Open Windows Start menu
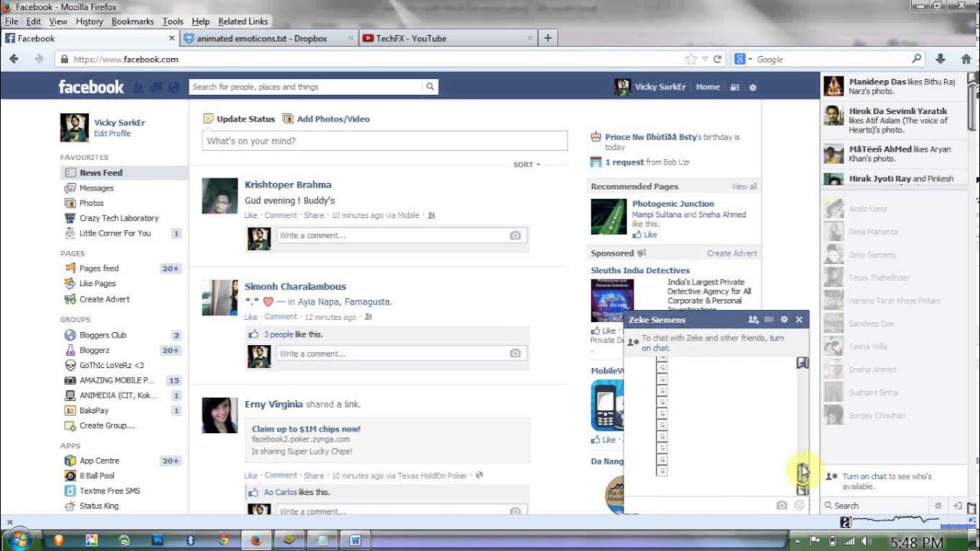 (x=19, y=539)
